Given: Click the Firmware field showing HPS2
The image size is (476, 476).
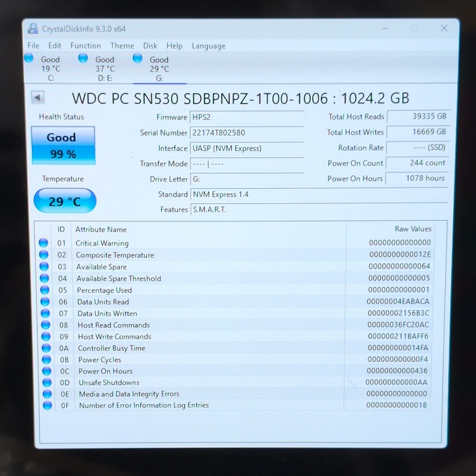Looking at the screenshot, I should 247,117.
